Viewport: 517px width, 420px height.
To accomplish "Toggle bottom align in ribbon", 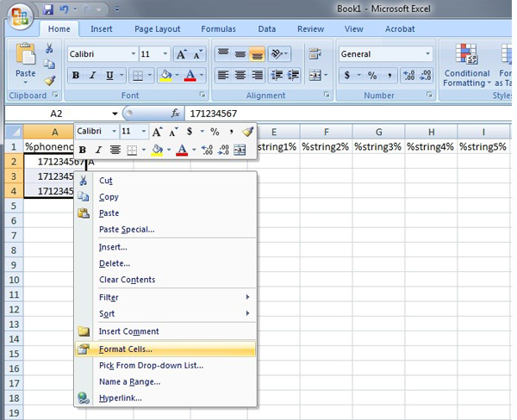I will (x=257, y=53).
